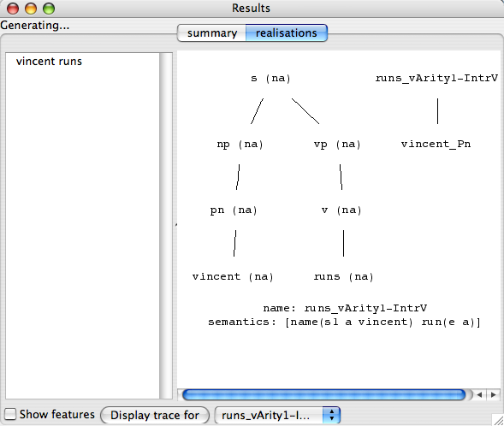
Task: Click the split pane divider handle
Action: tap(175, 225)
